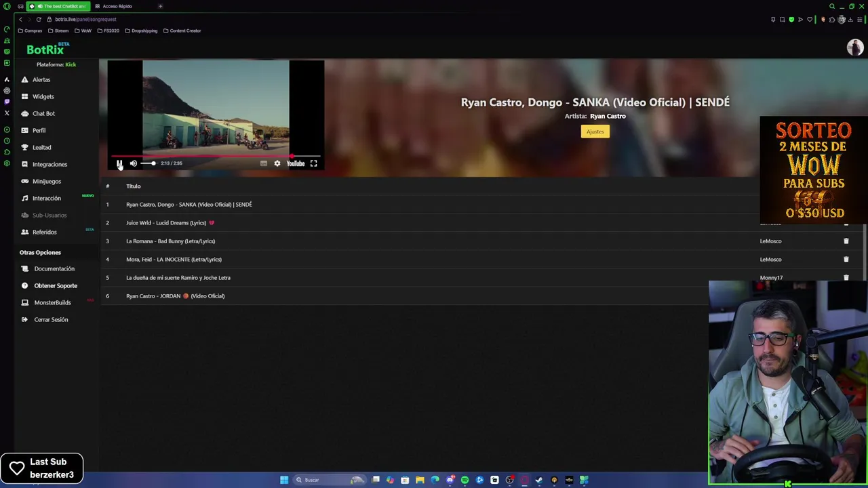Screen dimensions: 868x488
Task: Click the Título column header
Action: point(133,186)
